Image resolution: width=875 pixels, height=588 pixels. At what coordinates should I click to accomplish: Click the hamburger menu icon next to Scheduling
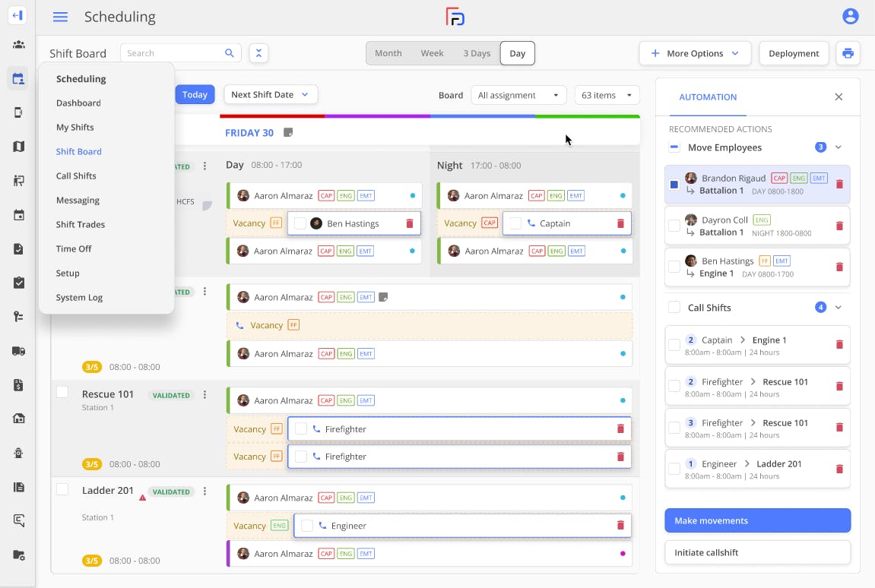click(60, 17)
